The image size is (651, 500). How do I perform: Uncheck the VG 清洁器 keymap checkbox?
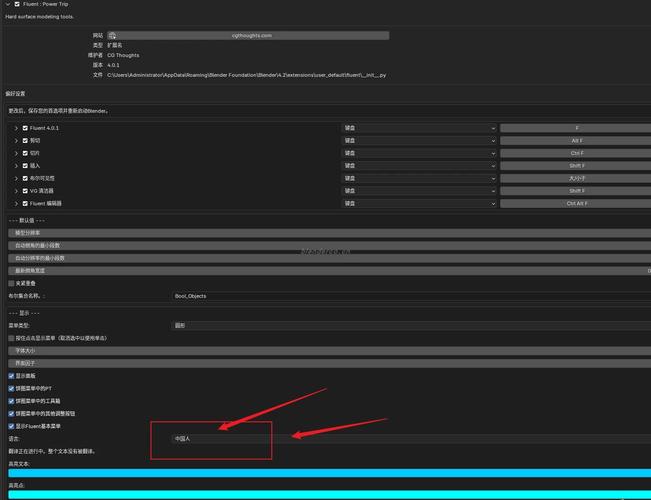25,191
